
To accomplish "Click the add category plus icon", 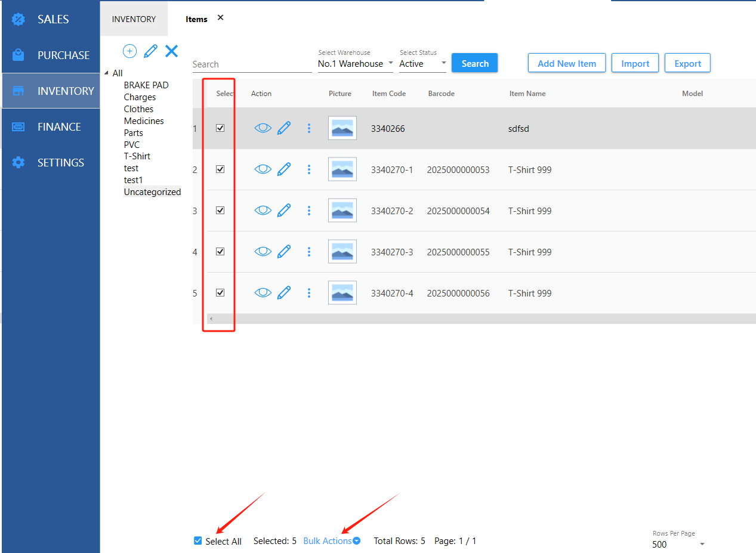I will pyautogui.click(x=129, y=51).
